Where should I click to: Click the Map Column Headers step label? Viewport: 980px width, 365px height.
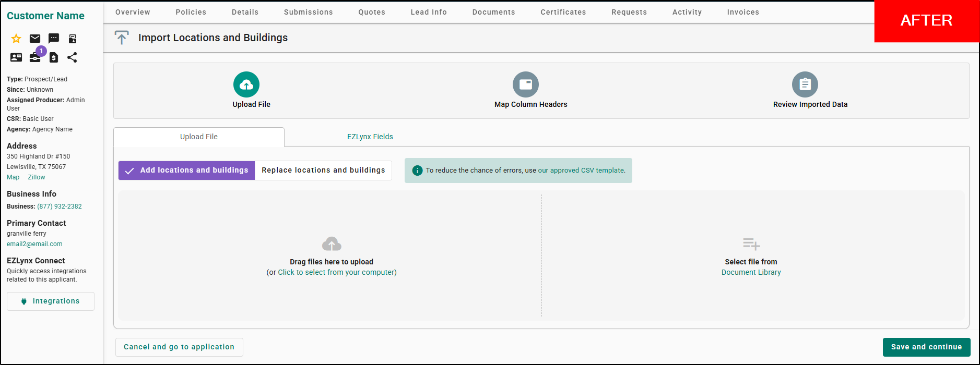531,104
